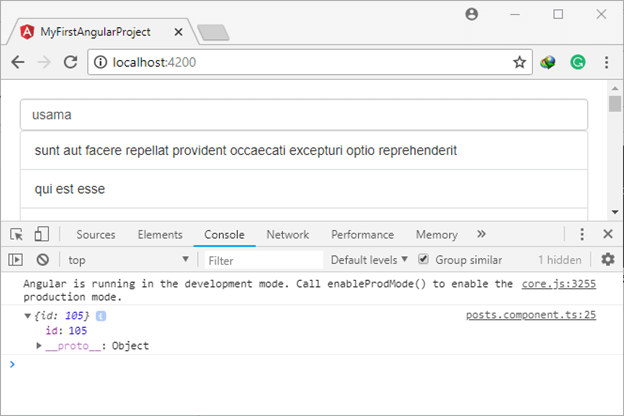Viewport: 624px width, 416px height.
Task: Open the DevTools customize three-dot menu
Action: [x=582, y=234]
